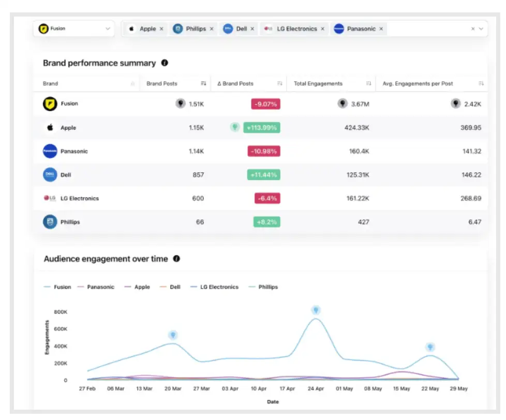Click Dell +11.44% change badge
The image size is (506, 420).
(x=264, y=174)
